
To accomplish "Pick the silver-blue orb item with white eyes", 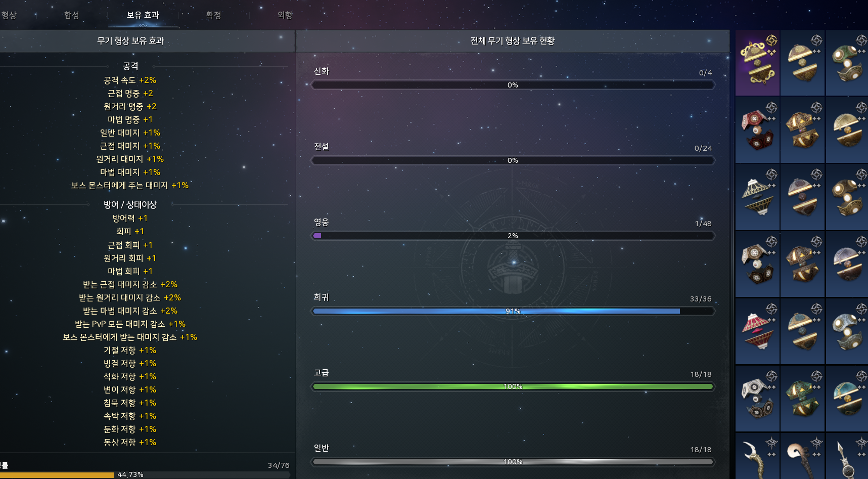I will point(847,331).
